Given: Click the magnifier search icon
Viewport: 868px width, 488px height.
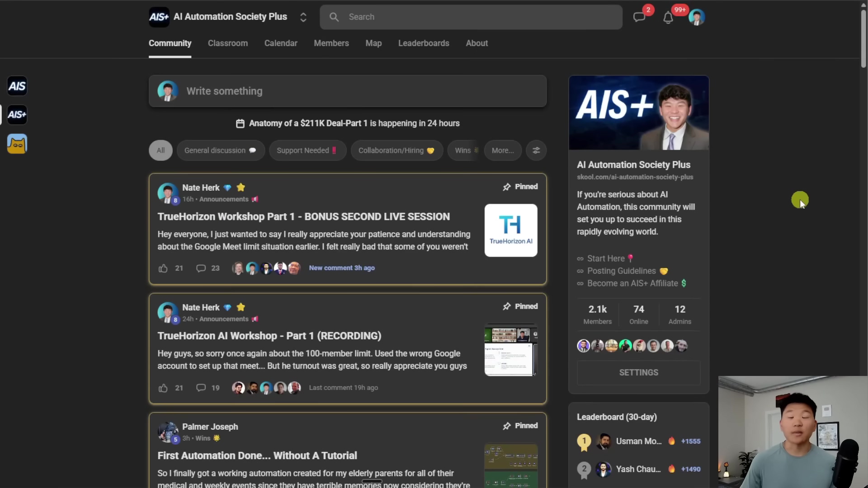Looking at the screenshot, I should coord(334,17).
